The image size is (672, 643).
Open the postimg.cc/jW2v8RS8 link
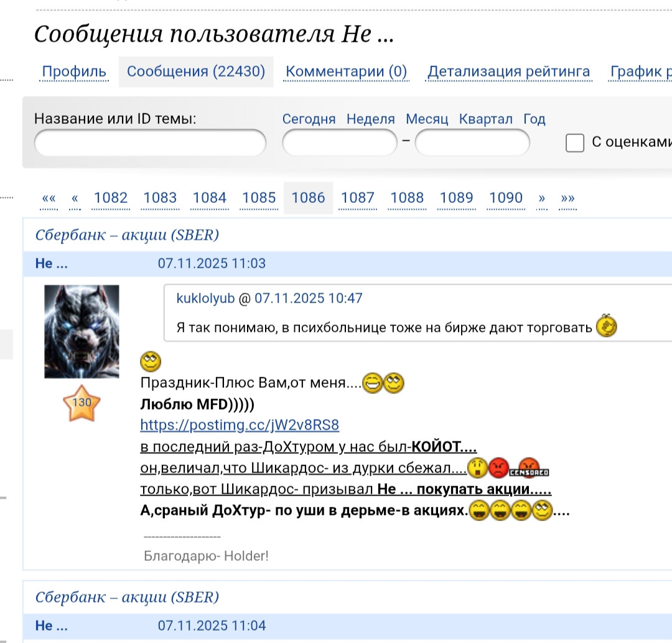[240, 425]
